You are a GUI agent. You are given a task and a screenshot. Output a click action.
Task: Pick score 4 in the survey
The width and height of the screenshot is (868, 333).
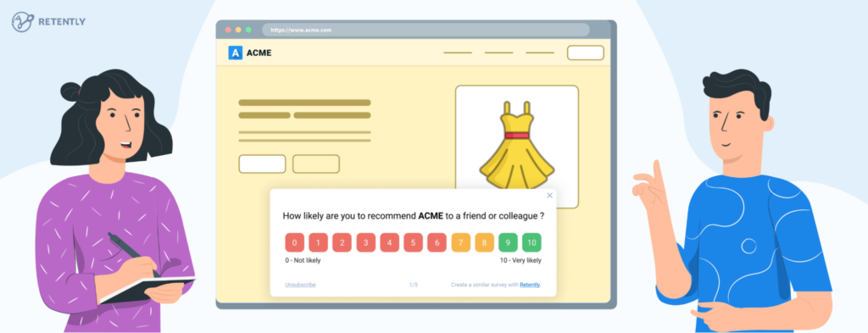pyautogui.click(x=390, y=242)
